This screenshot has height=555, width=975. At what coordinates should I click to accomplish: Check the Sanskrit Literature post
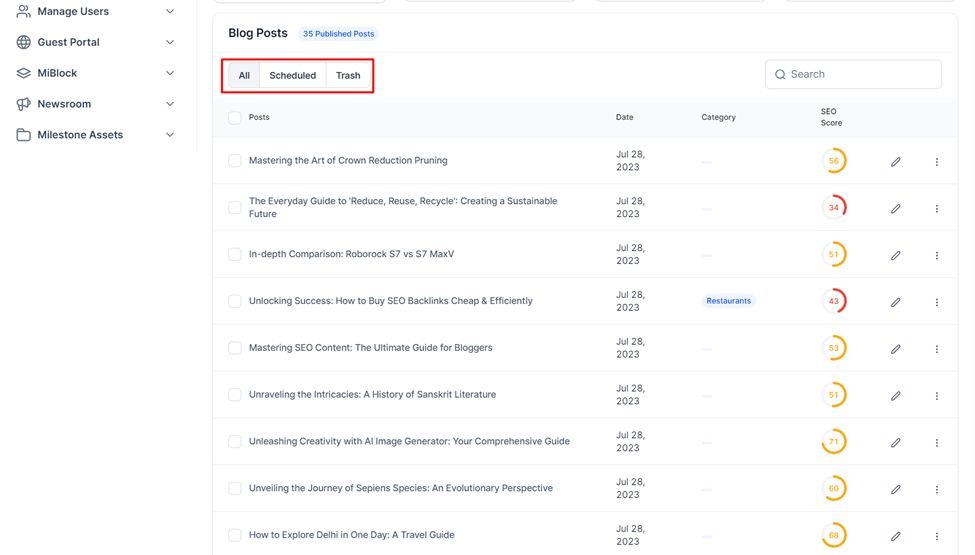234,395
